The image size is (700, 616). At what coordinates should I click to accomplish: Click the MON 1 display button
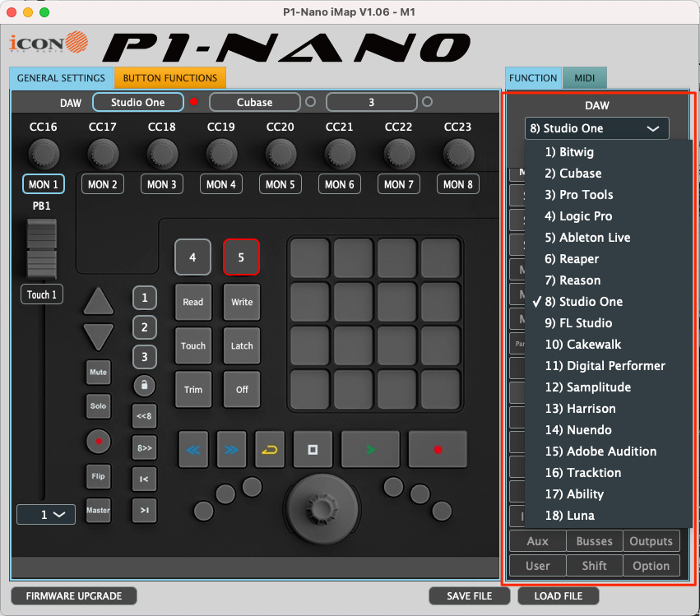pyautogui.click(x=44, y=184)
